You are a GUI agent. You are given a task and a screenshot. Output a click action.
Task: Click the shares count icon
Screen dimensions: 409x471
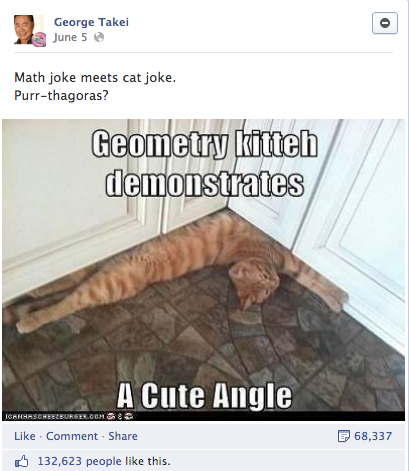pyautogui.click(x=344, y=436)
